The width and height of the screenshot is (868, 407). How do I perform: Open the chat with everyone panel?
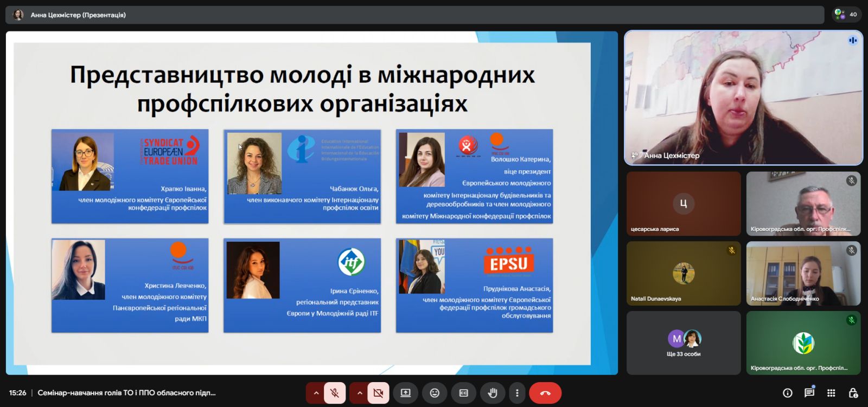point(809,393)
